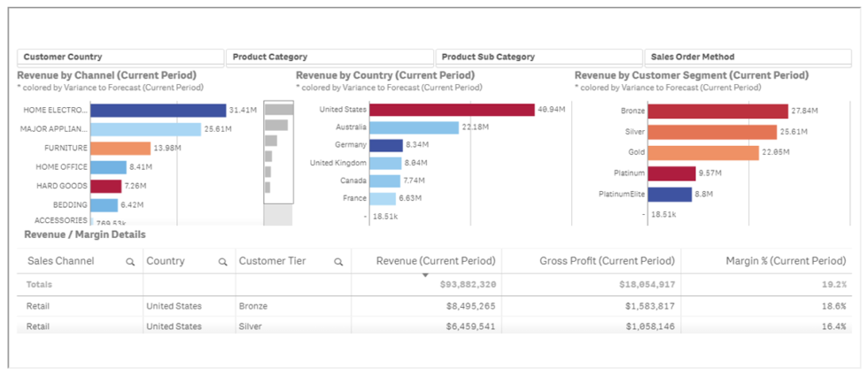Select the HARD GOODS bar
This screenshot has width=868, height=376.
point(105,186)
